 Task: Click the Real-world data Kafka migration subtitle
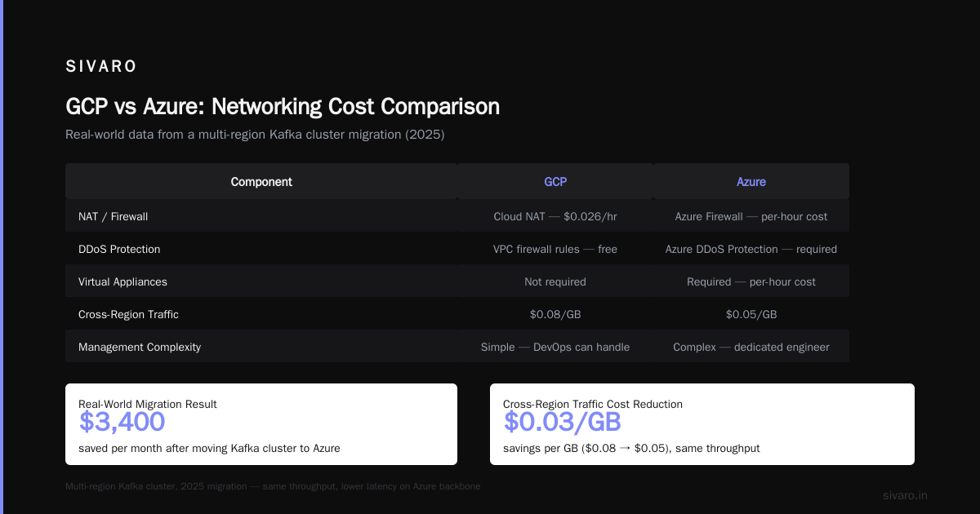pos(255,135)
